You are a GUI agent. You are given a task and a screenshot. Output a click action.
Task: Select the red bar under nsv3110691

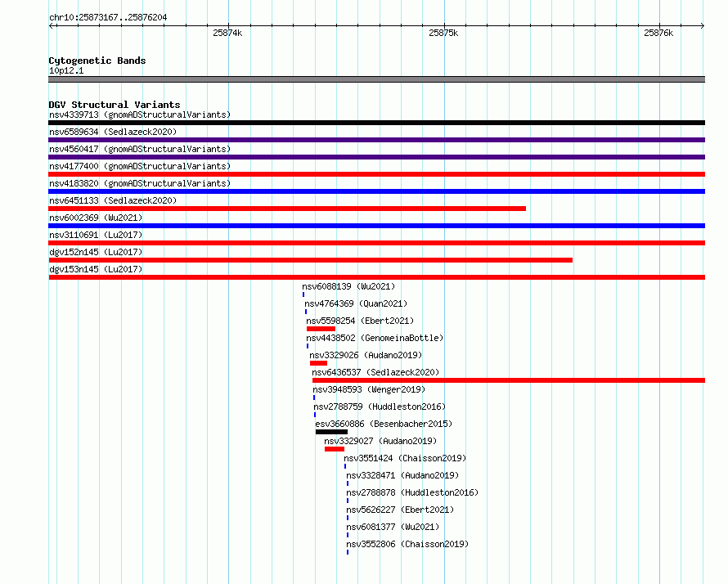coord(376,243)
